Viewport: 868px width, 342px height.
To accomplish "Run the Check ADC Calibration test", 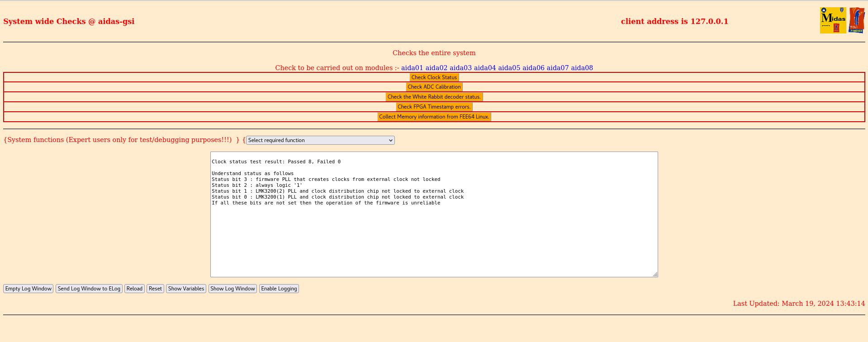I will (434, 87).
